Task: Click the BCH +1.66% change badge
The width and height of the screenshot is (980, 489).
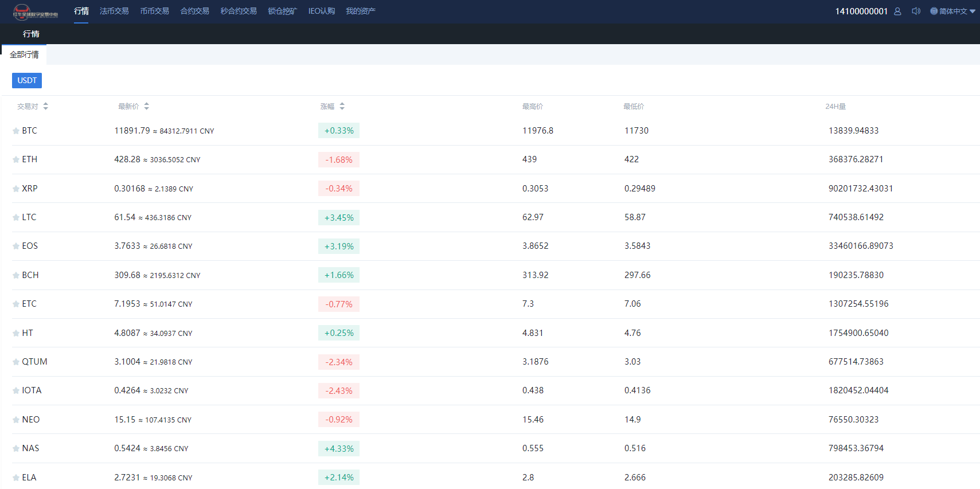Action: click(339, 275)
